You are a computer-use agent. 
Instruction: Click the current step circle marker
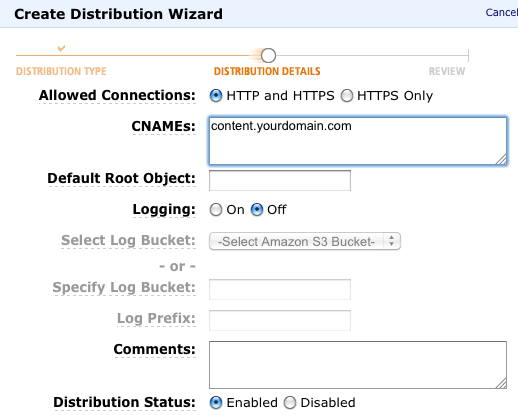[268, 55]
